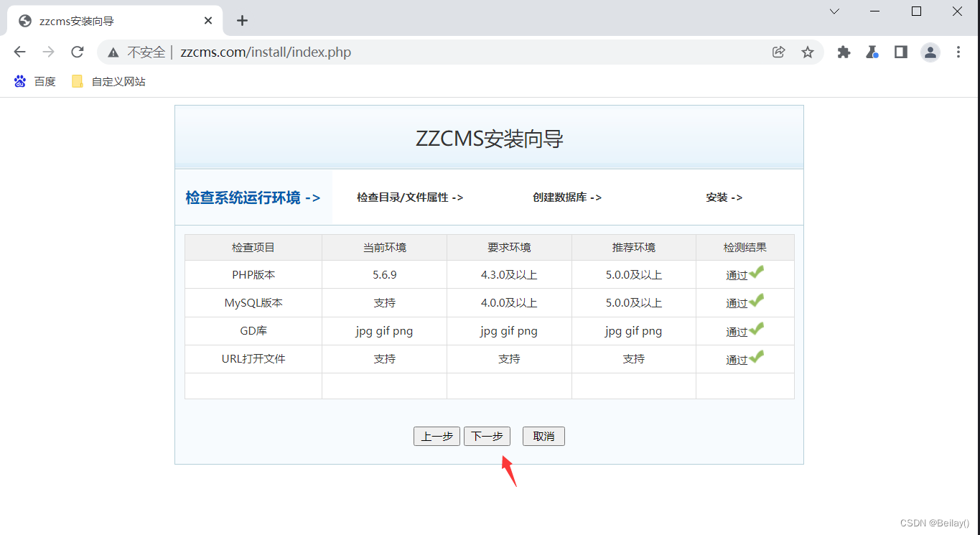This screenshot has width=980, height=535.
Task: Click the 检测结果 column header
Action: click(x=745, y=248)
